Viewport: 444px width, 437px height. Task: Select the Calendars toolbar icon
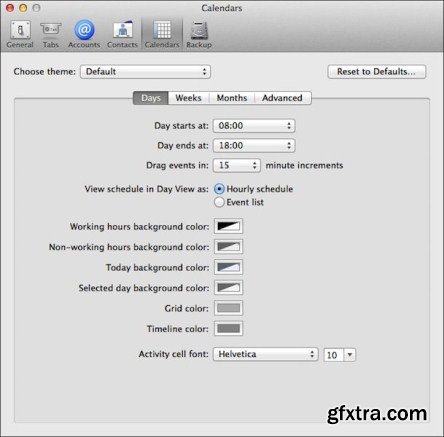(162, 34)
